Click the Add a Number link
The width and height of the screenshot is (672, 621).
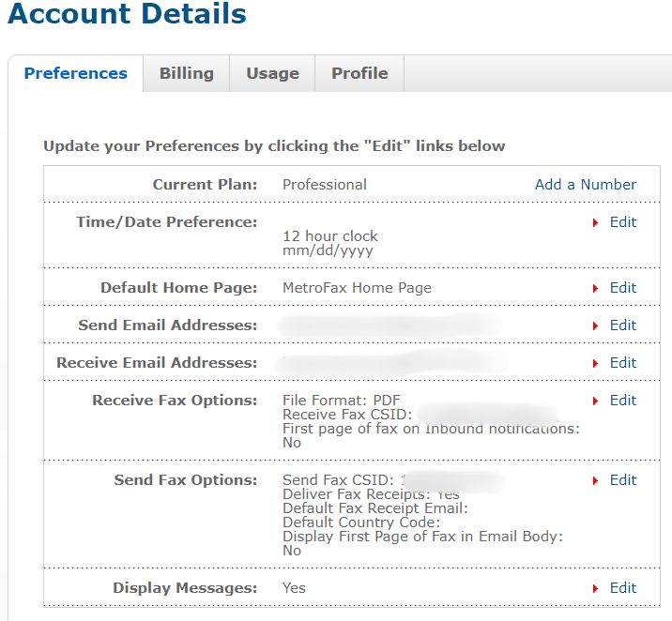[586, 185]
